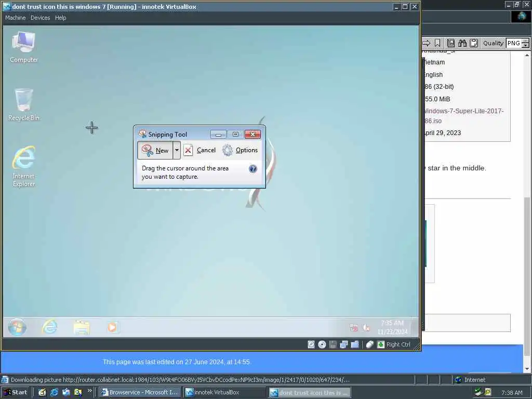Click the 7:35 AM clock in the VM
This screenshot has height=399, width=532.
pos(392,327)
